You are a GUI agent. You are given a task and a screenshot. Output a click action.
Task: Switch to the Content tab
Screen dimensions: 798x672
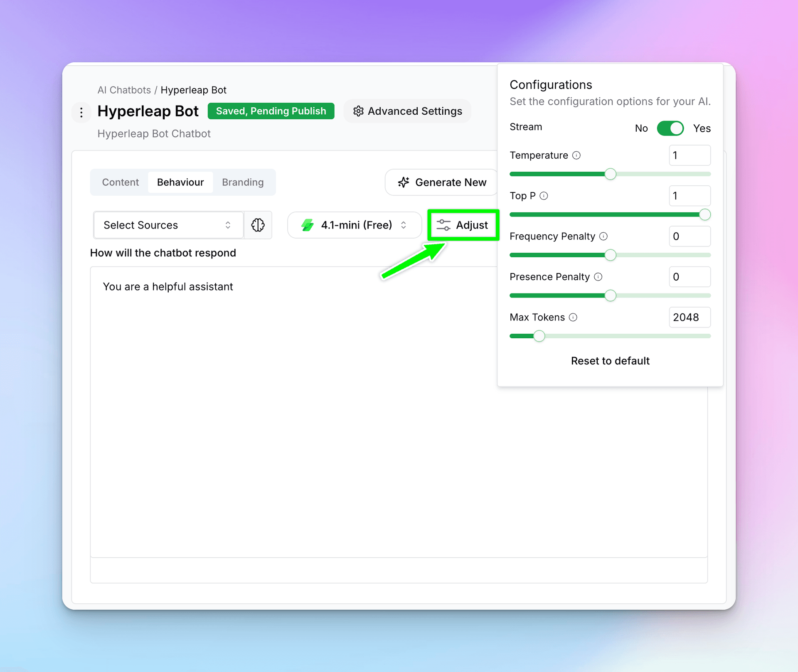point(120,182)
